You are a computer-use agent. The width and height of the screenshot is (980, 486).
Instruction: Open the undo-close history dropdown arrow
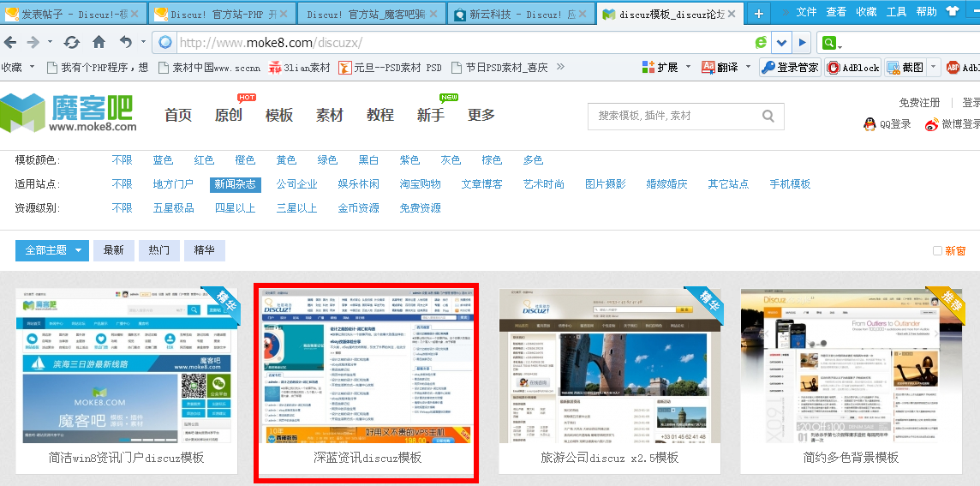tap(143, 43)
